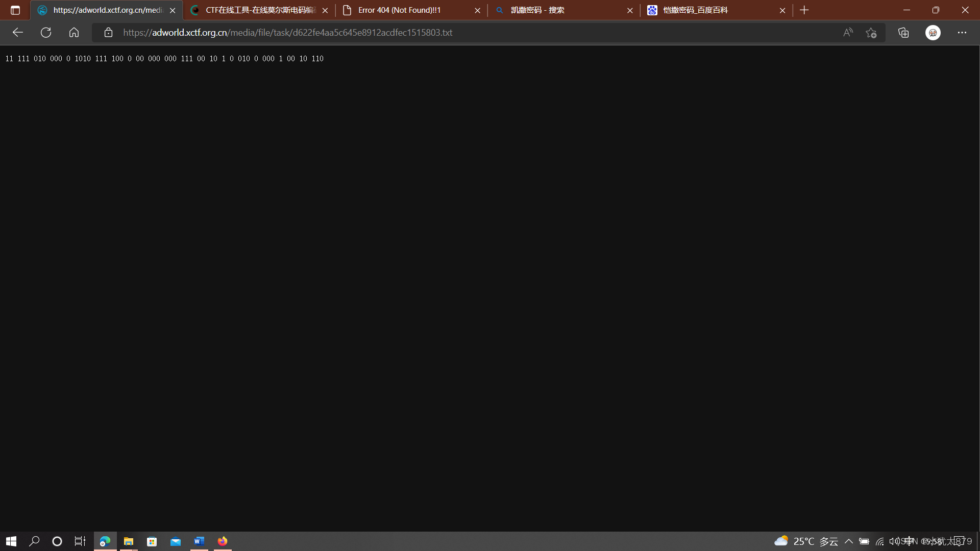Close the 恺撒密码_百度百科 tab
This screenshot has height=551, width=980.
(x=782, y=10)
